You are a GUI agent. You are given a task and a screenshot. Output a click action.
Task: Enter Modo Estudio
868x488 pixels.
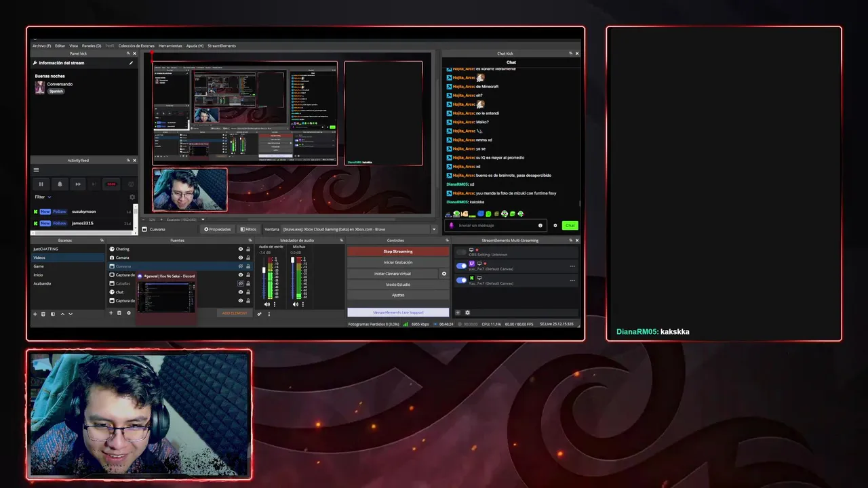pos(398,285)
